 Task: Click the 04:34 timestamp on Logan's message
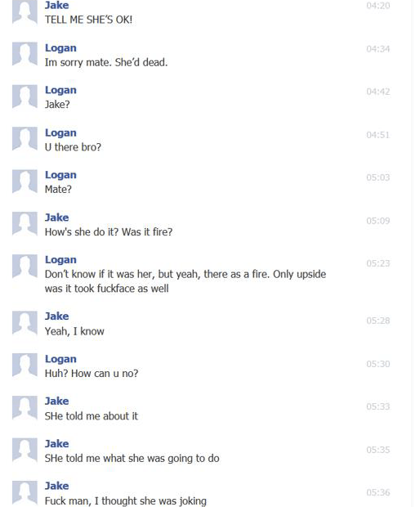click(x=378, y=49)
